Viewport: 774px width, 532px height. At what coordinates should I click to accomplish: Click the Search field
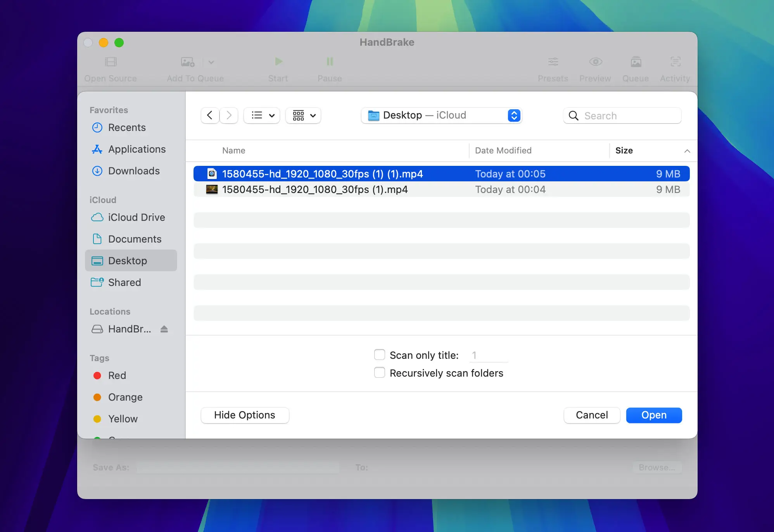[622, 116]
